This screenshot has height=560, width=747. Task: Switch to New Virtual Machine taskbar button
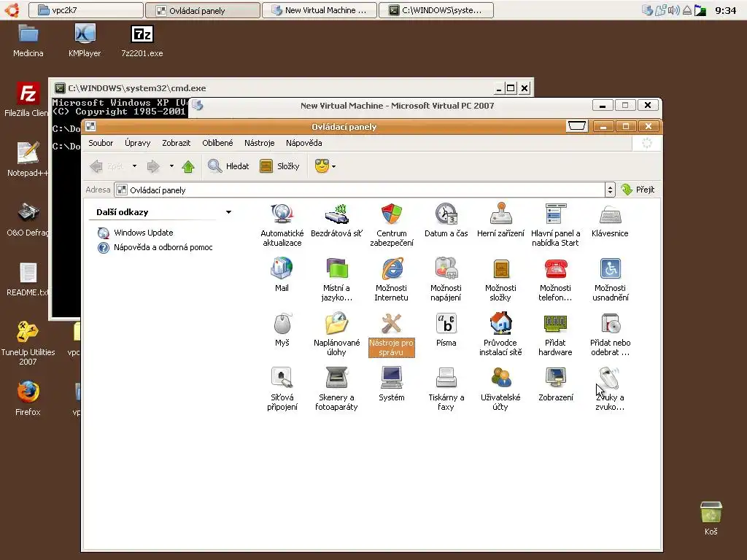click(320, 10)
